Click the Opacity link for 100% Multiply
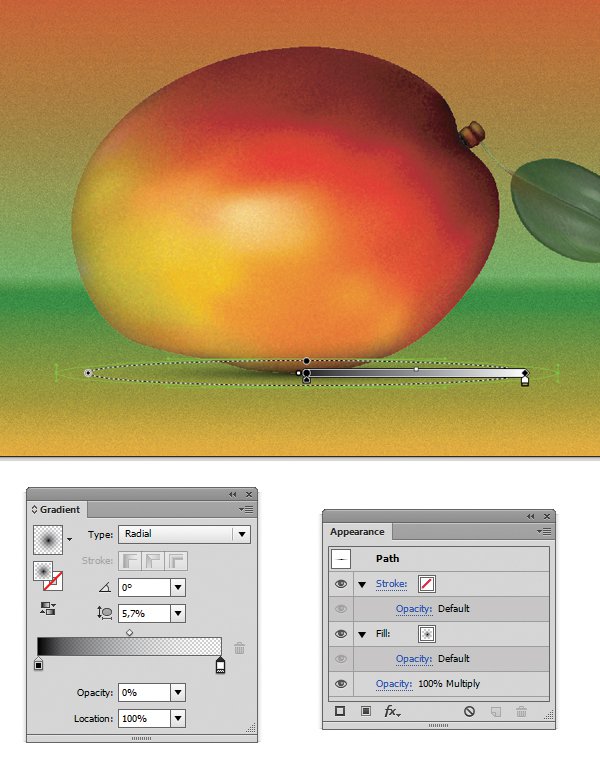 tap(394, 684)
